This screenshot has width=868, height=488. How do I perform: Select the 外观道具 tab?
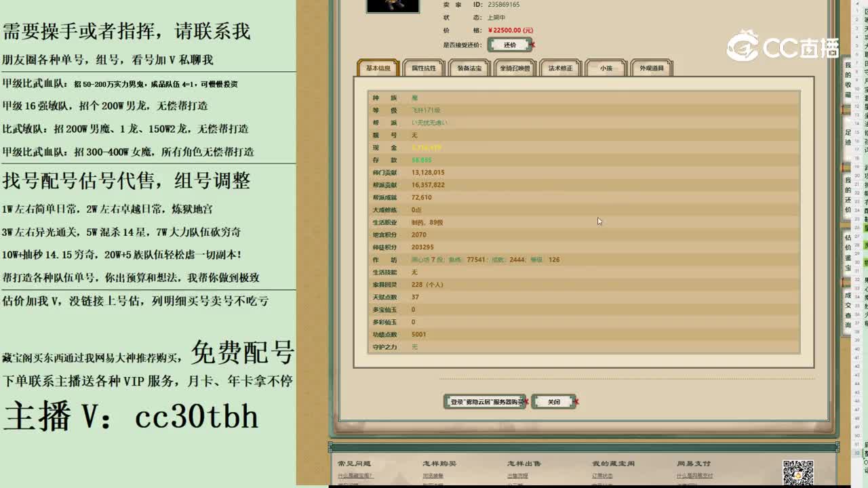point(651,68)
